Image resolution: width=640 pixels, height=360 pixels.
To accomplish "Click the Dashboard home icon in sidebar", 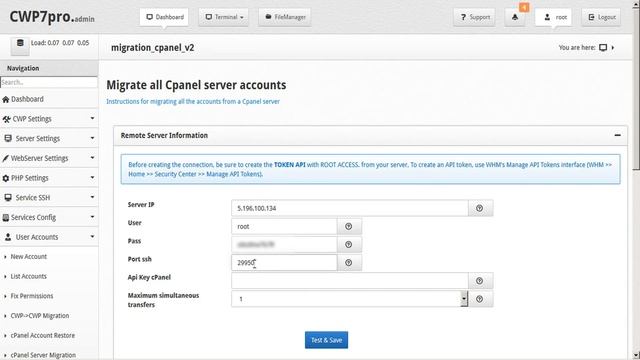I will click(6, 99).
